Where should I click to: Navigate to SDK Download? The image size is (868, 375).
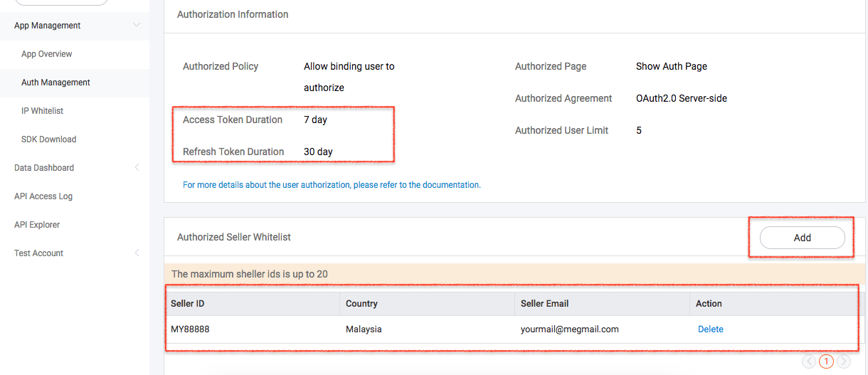pyautogui.click(x=48, y=139)
